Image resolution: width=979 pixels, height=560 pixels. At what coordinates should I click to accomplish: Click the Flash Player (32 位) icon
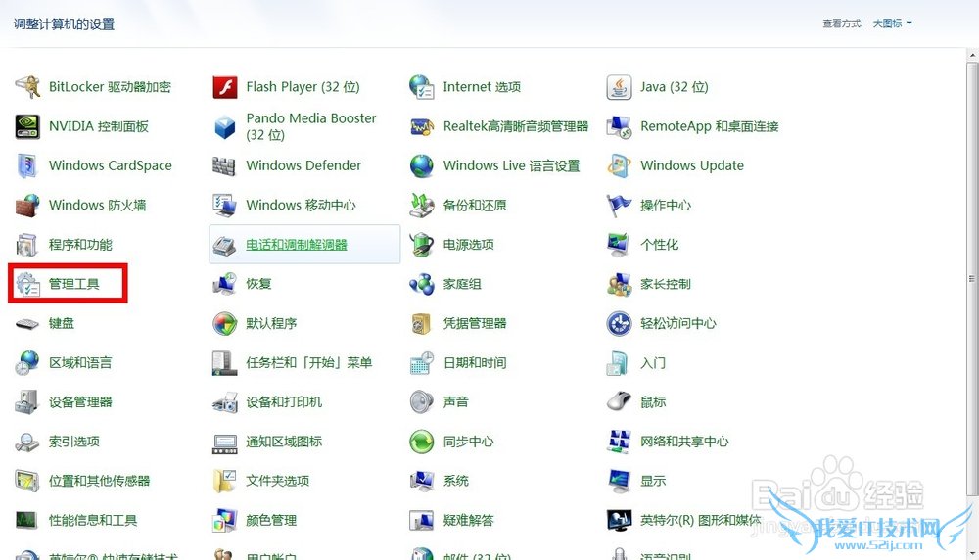tap(225, 87)
